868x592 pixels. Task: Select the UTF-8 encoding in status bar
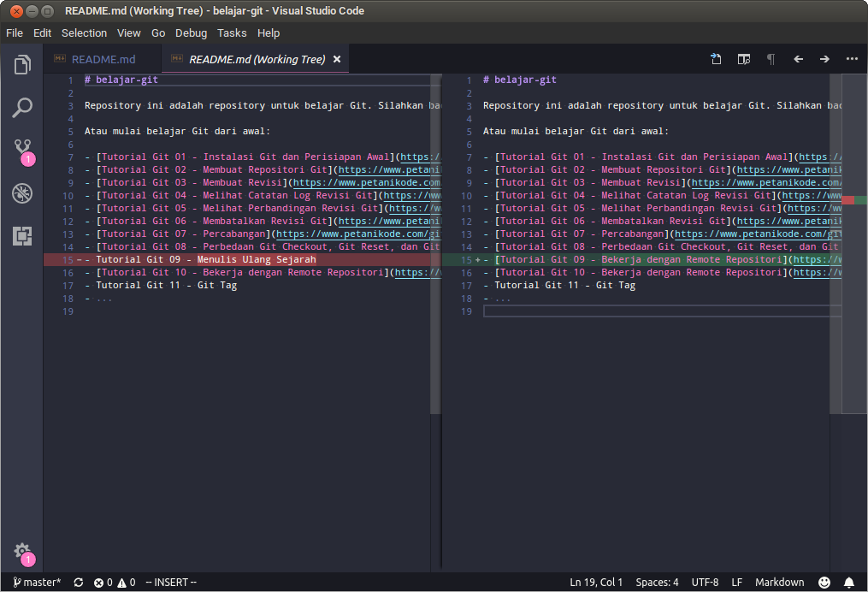[705, 583]
